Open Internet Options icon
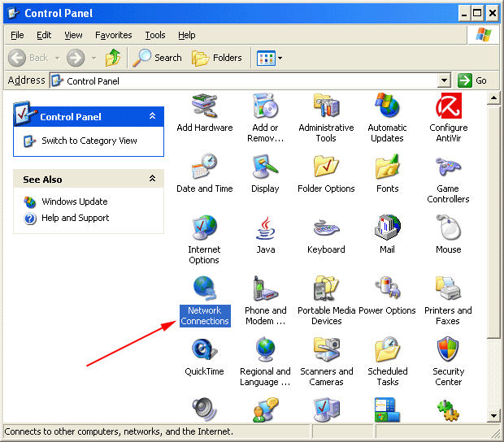 coord(204,227)
